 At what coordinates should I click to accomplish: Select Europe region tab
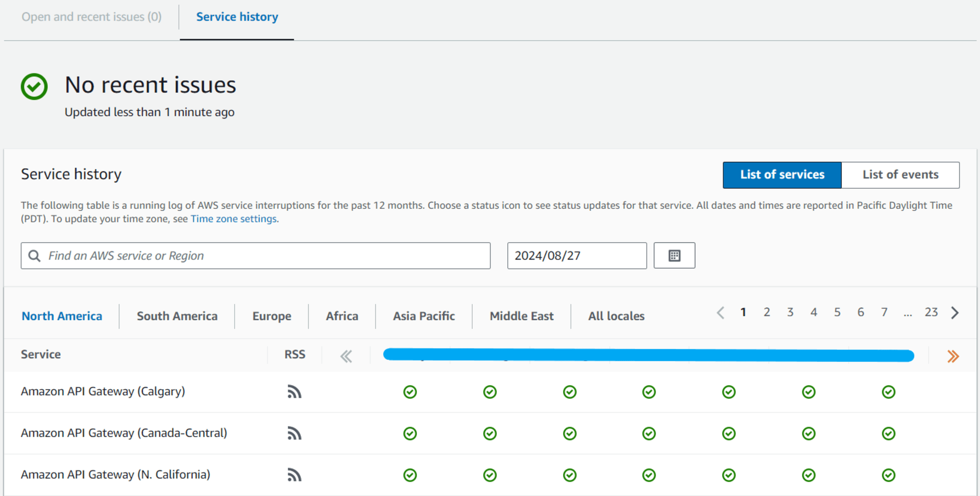[x=272, y=316]
